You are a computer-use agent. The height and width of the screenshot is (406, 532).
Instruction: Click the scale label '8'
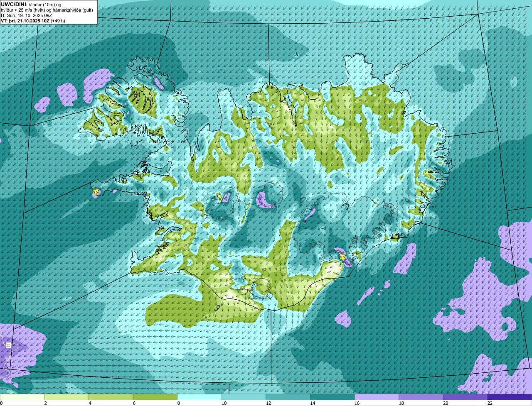coord(178,403)
